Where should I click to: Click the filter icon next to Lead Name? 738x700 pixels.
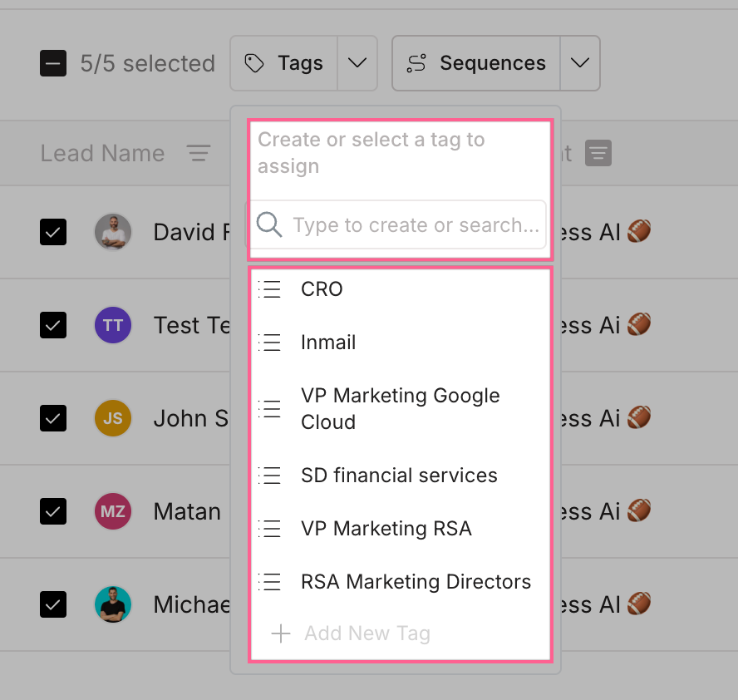click(x=198, y=154)
